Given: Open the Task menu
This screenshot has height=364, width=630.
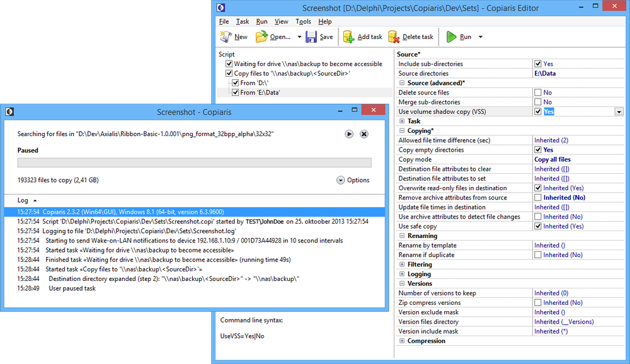Looking at the screenshot, I should pos(243,21).
